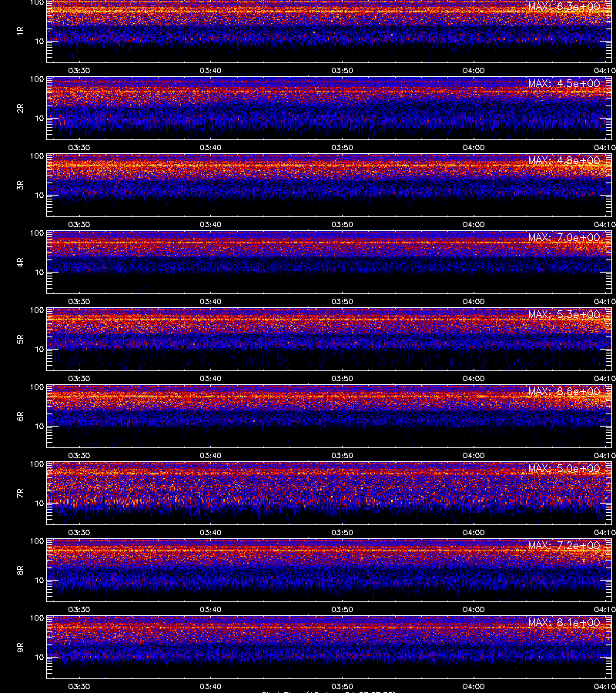Click the 04:00 time label under panel 5R

tap(474, 378)
